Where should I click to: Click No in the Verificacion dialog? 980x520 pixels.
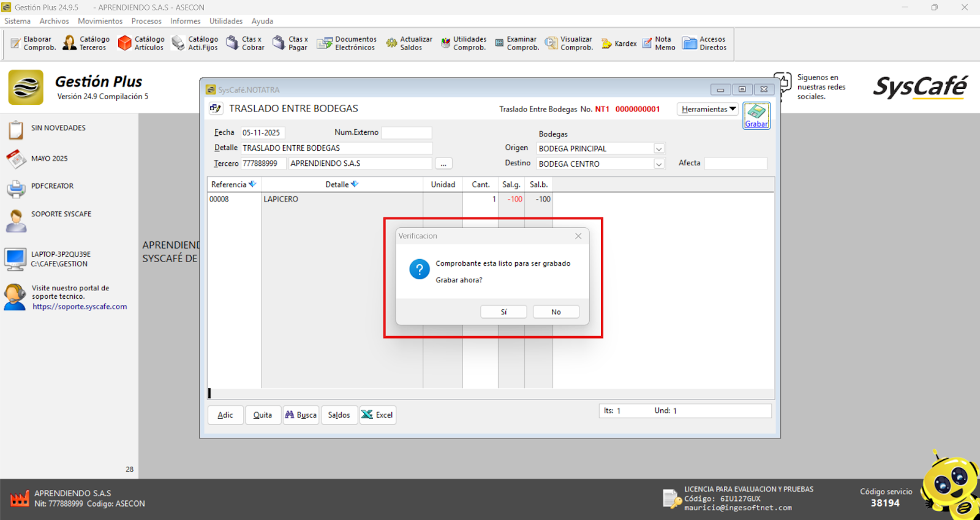(556, 312)
